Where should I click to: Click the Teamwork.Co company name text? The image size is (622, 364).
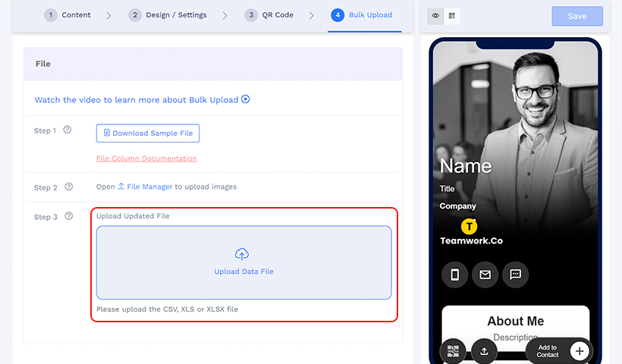[471, 240]
